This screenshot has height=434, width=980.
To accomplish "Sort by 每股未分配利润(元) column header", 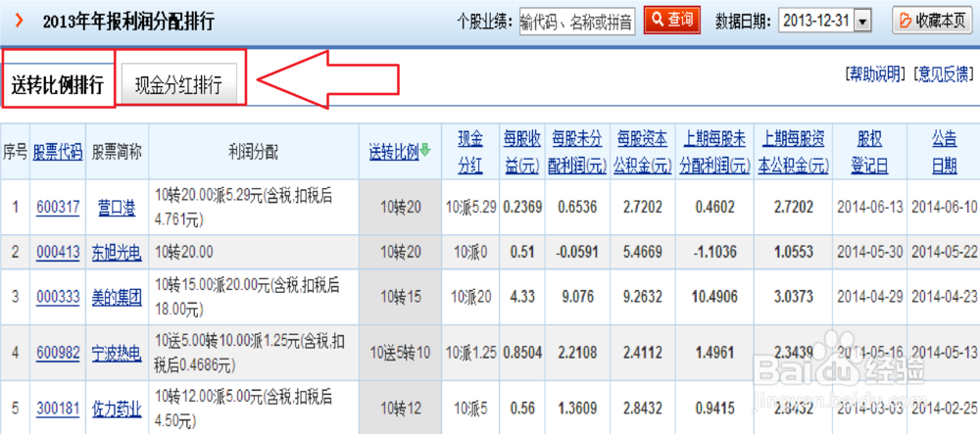I will pyautogui.click(x=577, y=152).
